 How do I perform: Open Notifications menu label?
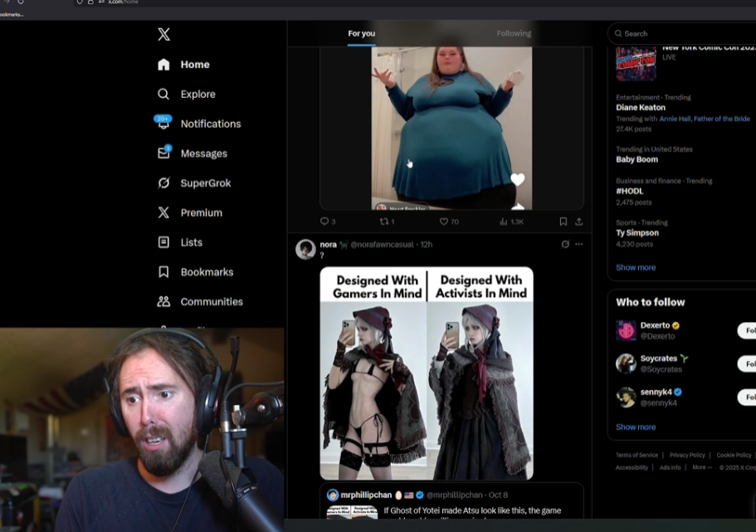(x=211, y=124)
